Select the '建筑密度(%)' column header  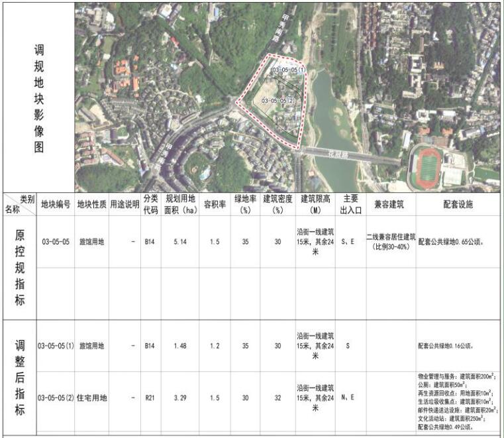point(277,204)
